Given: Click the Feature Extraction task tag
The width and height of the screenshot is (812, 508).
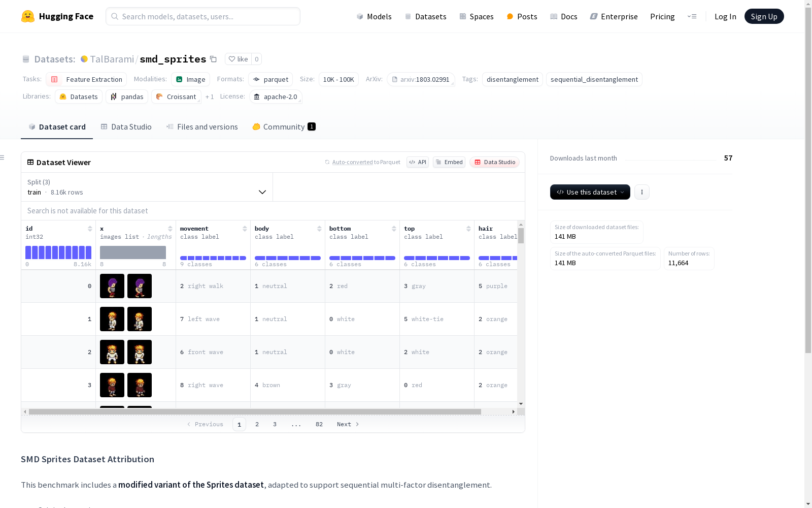Looking at the screenshot, I should click(x=86, y=79).
